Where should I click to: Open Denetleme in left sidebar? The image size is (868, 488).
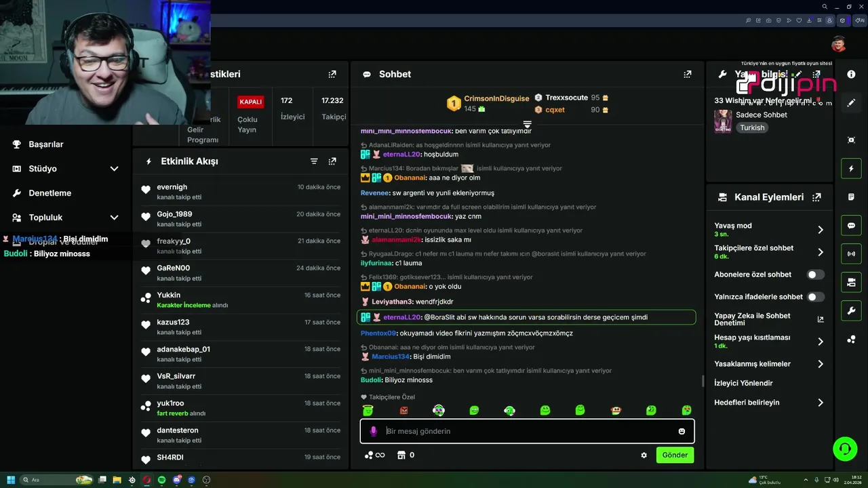click(50, 193)
